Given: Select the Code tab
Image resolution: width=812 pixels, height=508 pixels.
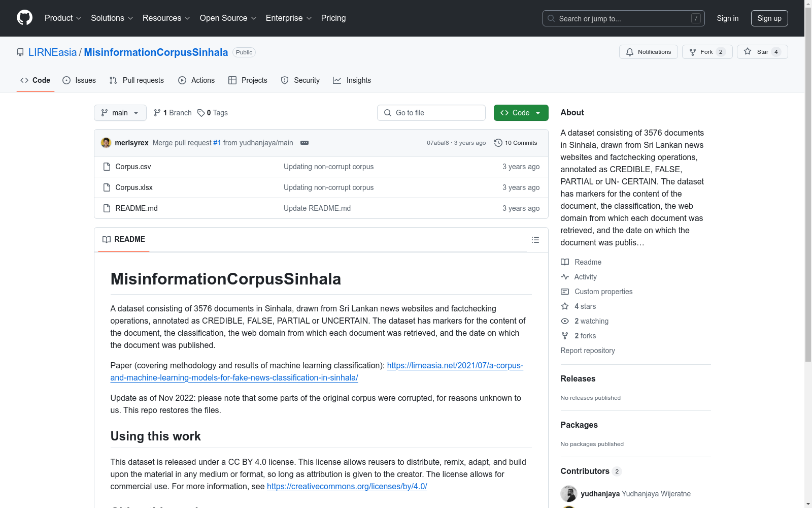Looking at the screenshot, I should pos(36,80).
